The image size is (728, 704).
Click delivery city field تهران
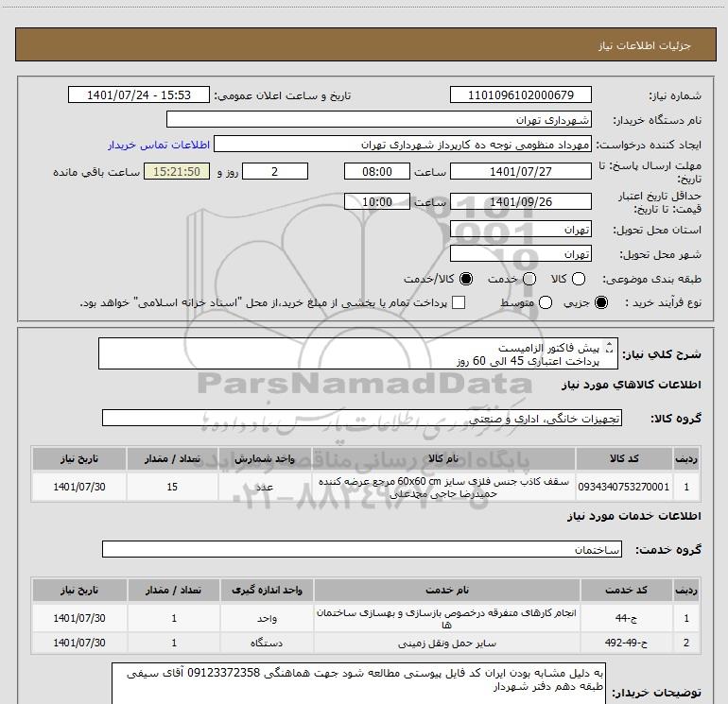(x=520, y=253)
